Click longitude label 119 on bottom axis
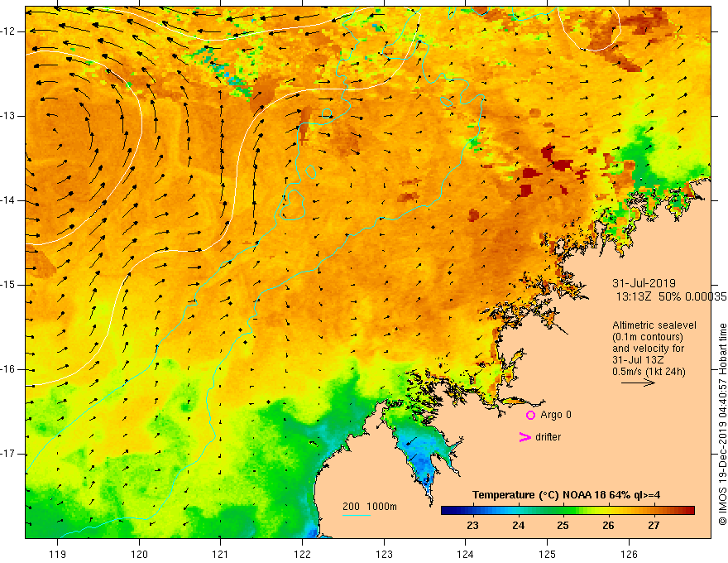The image size is (728, 563). pyautogui.click(x=58, y=554)
